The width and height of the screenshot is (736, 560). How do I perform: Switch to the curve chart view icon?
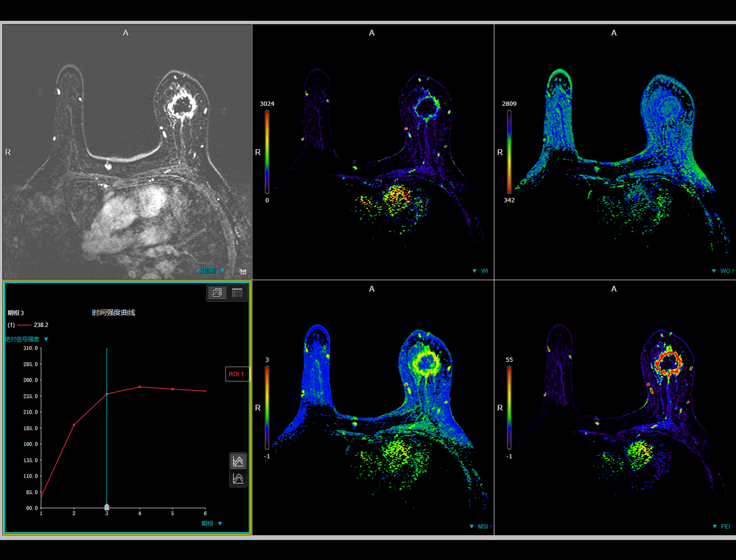point(217,293)
